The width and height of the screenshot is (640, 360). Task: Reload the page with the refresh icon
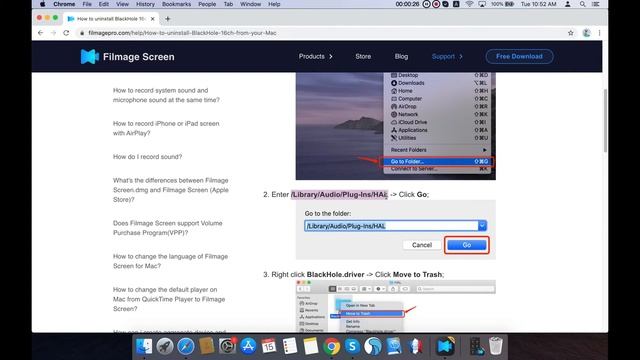tap(66, 33)
